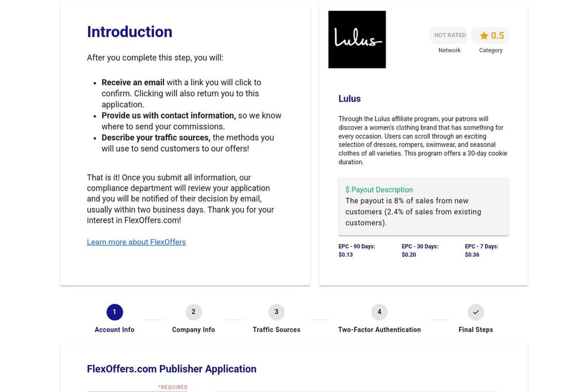588x392 pixels.
Task: Select step 2 Company Info circle
Action: coord(193,312)
